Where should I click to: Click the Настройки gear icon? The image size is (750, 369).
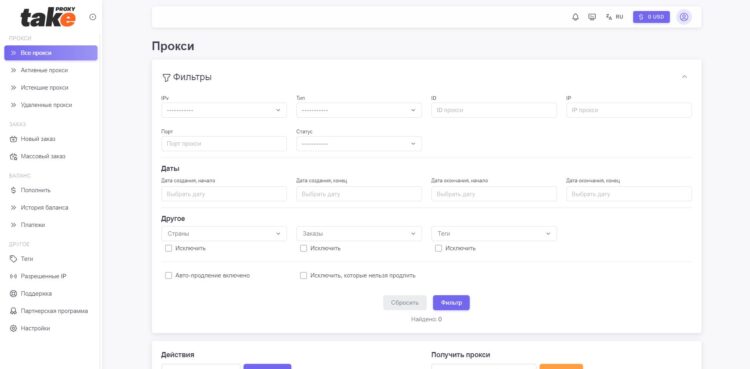tap(13, 329)
